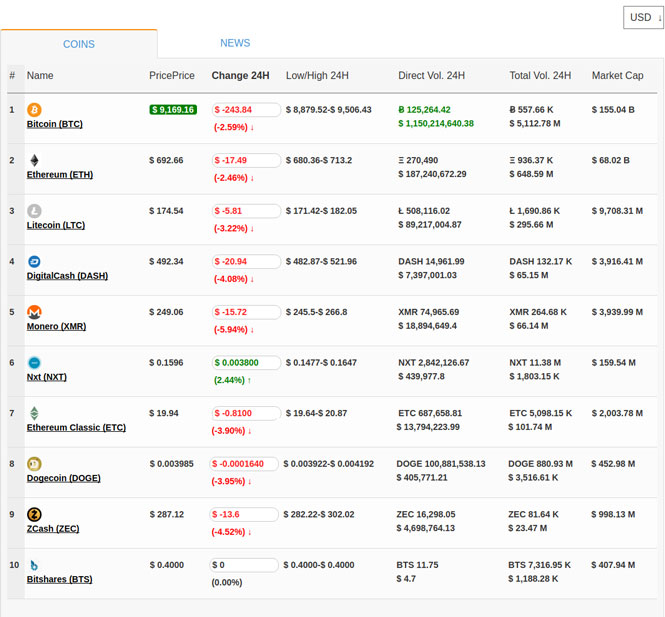Screen dimensions: 665x617
Task: Sort by the Change 24H column header
Action: 240,75
